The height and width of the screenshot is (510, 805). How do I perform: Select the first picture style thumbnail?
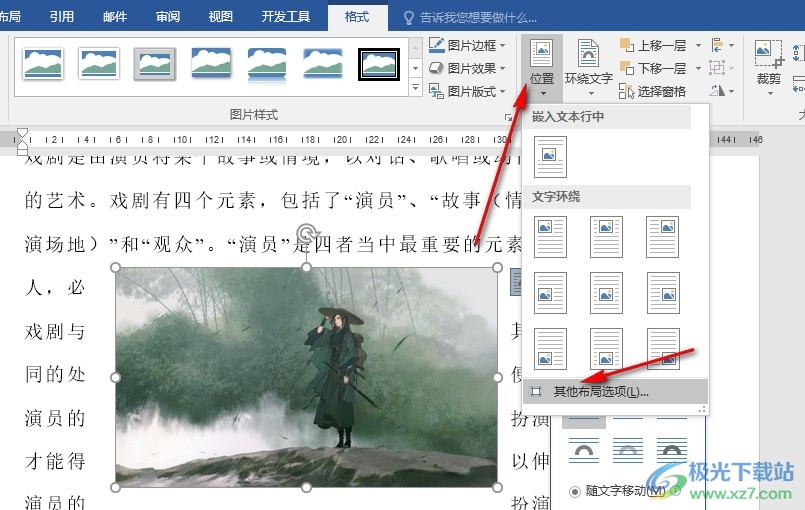point(43,64)
